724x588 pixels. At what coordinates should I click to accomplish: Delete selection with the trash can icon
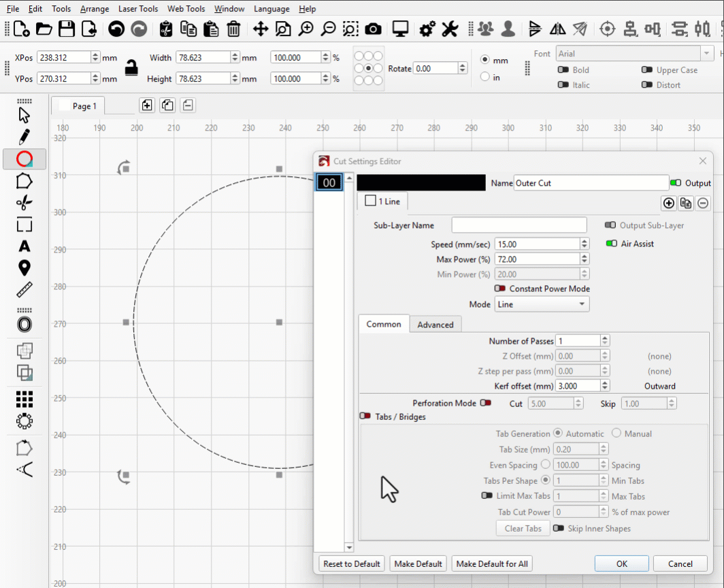click(x=233, y=29)
